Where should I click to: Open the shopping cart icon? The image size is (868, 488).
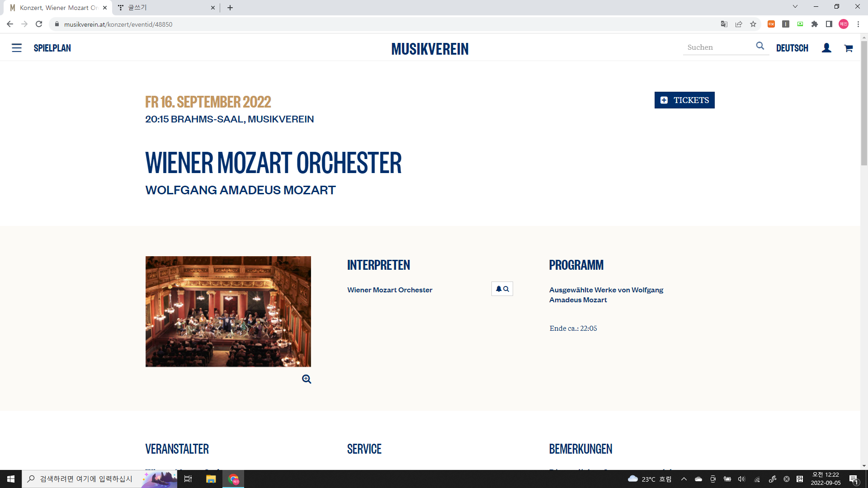pyautogui.click(x=849, y=48)
